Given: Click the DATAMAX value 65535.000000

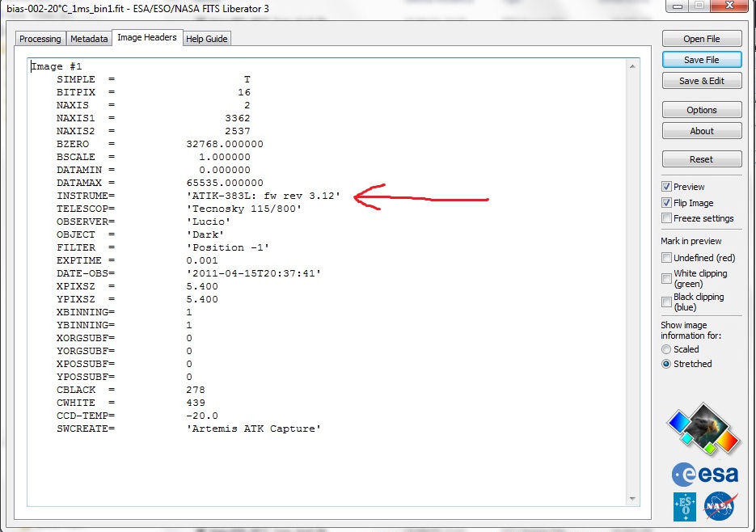Looking at the screenshot, I should (225, 183).
